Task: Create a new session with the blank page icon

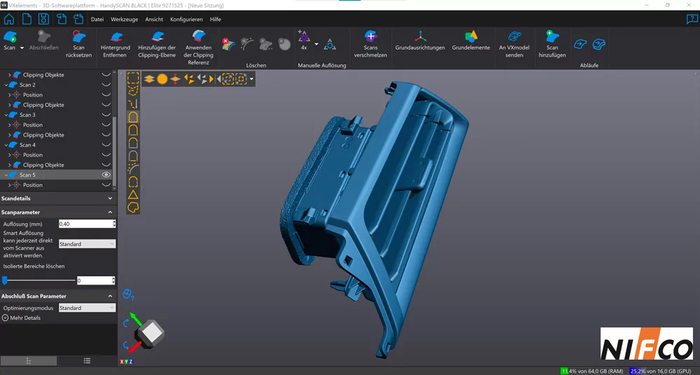Action: (26, 19)
